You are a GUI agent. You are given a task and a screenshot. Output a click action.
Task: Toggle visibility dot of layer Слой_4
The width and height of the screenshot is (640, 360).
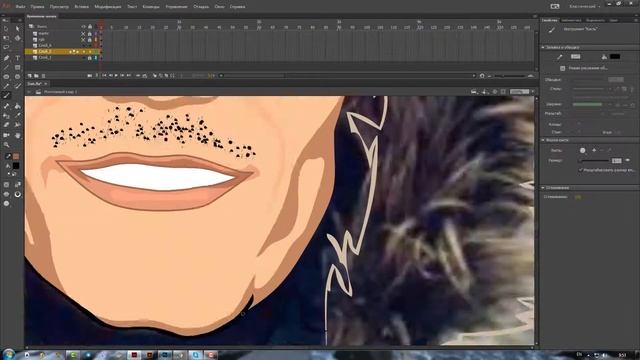(83, 46)
